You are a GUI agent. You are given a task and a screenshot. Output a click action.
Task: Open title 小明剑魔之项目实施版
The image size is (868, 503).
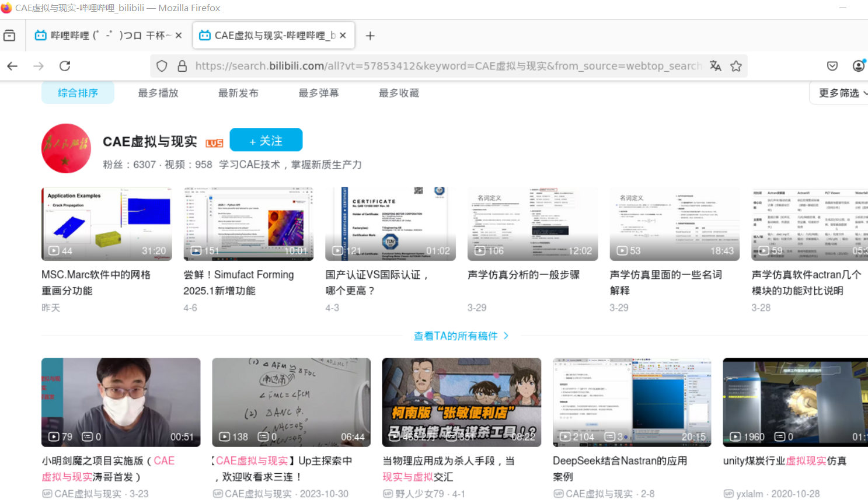(108, 469)
